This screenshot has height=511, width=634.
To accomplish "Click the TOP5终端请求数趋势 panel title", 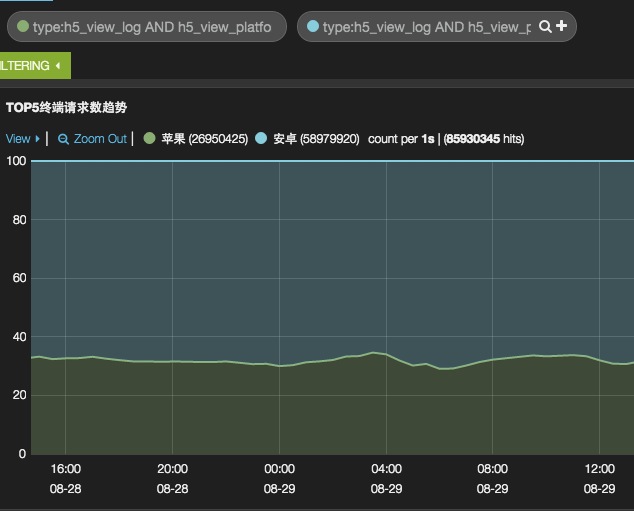I will point(66,107).
